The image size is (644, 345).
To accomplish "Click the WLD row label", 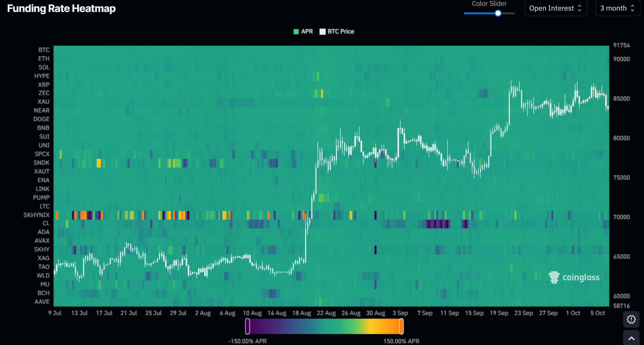I will point(43,276).
